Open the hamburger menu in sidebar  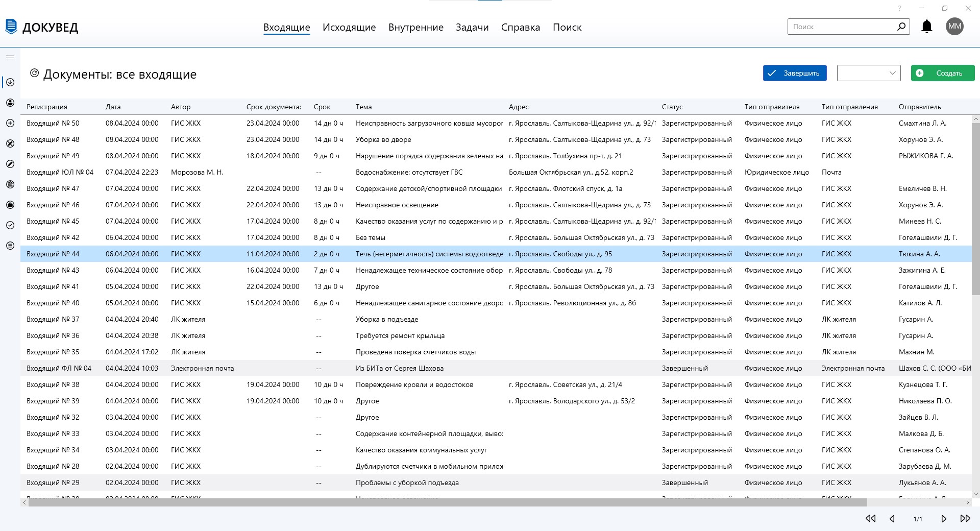(10, 58)
